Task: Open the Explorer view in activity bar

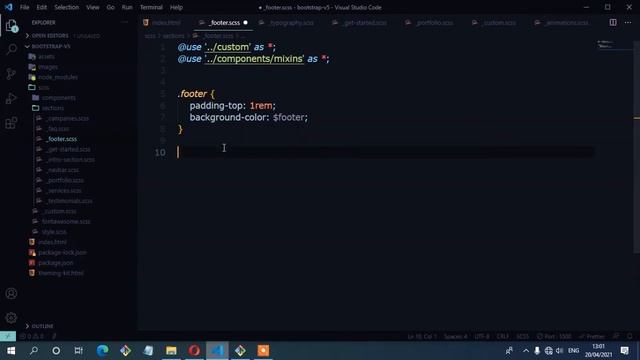Action: point(11,26)
